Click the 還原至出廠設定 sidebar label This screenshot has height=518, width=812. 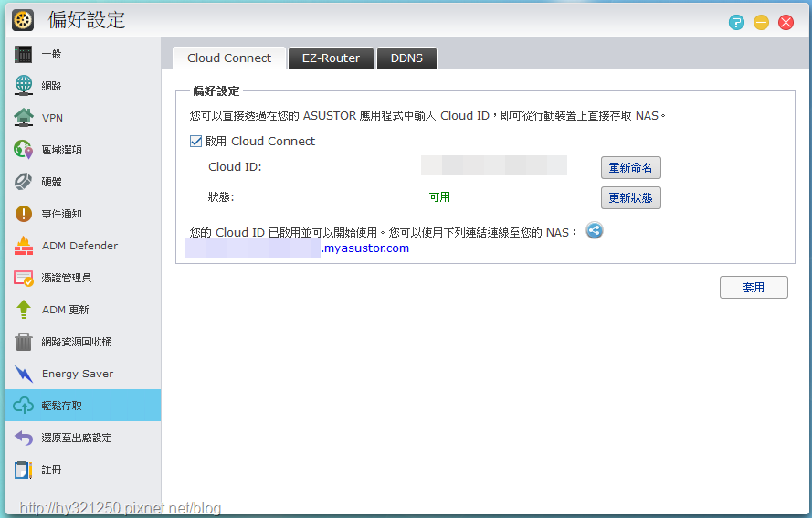77,438
